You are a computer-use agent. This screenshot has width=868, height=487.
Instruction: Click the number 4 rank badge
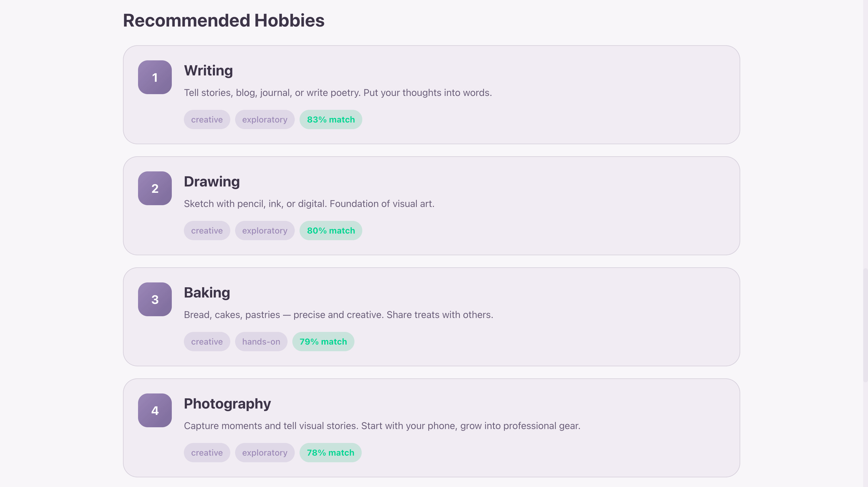point(155,410)
